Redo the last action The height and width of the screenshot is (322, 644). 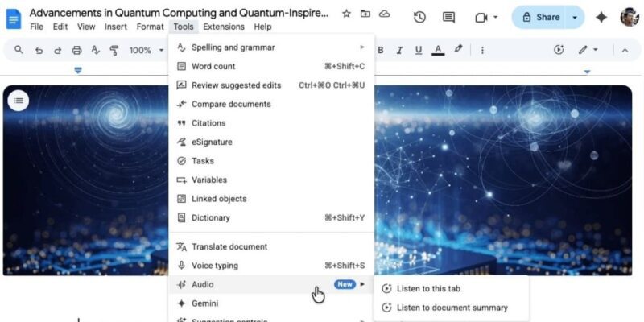point(57,50)
